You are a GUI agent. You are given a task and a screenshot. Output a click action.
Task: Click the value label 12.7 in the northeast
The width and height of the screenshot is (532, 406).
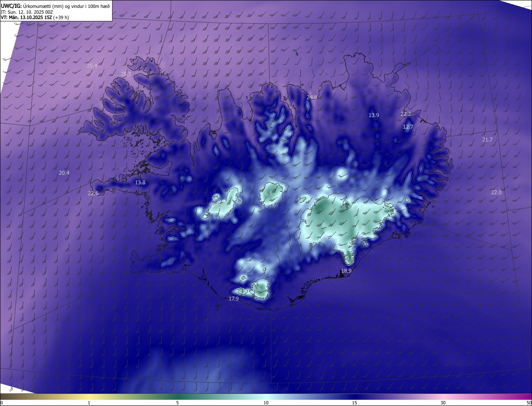(408, 127)
